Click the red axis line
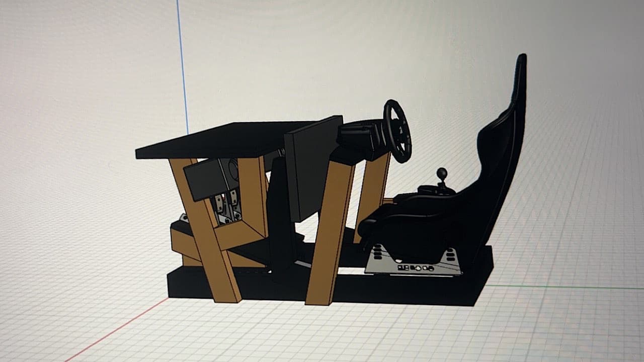This screenshot has width=644, height=362. coord(117,329)
